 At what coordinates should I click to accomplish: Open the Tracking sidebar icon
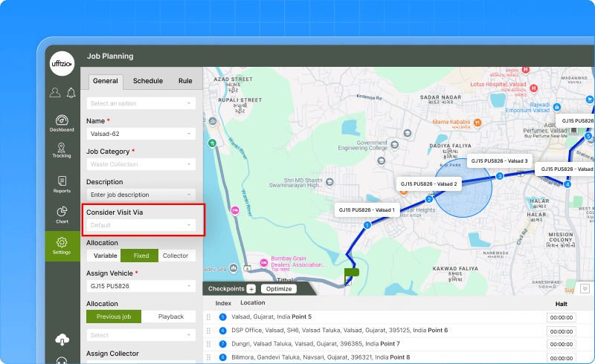point(62,149)
